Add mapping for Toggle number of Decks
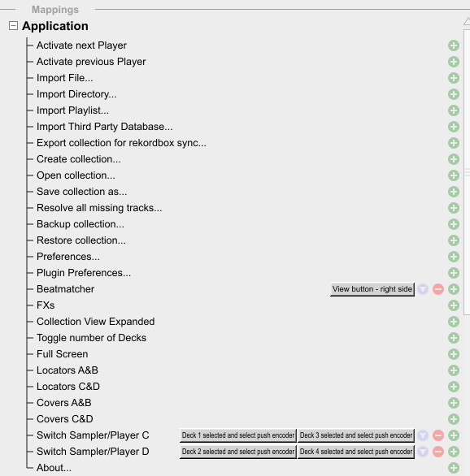Viewport: 470px width, 476px height. (x=453, y=338)
